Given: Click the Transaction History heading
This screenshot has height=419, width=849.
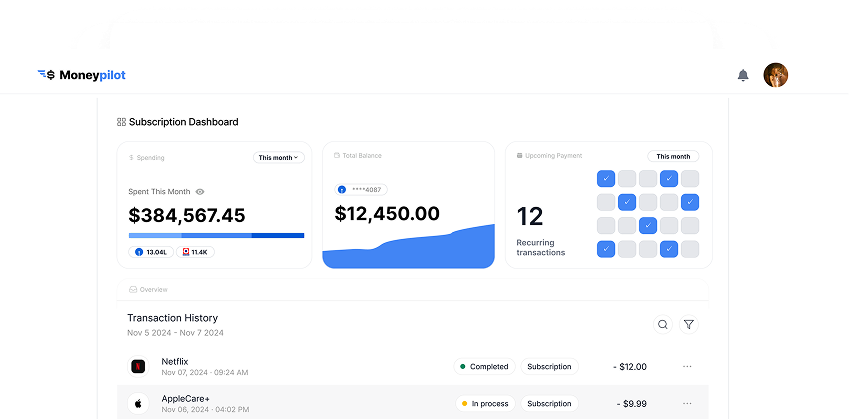Looking at the screenshot, I should click(x=173, y=318).
